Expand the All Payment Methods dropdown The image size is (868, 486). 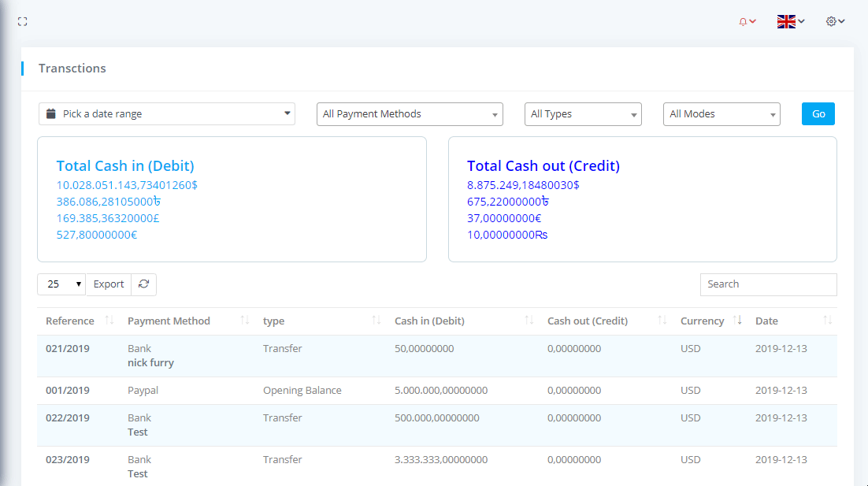pyautogui.click(x=410, y=114)
